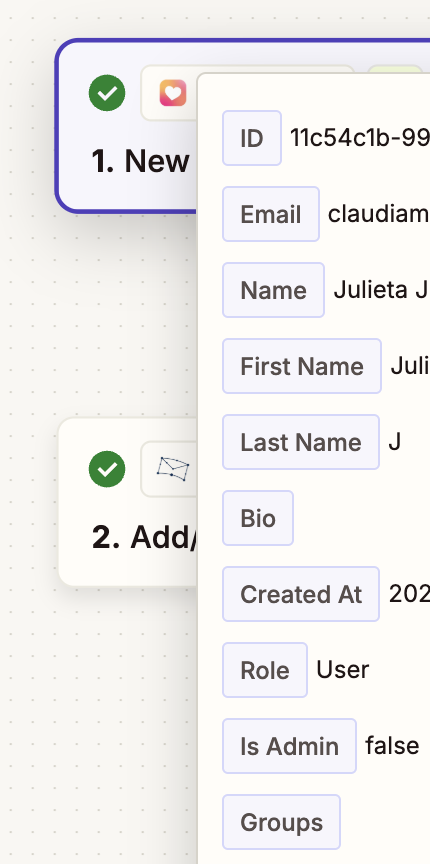Click the green checkmark on step 1

pos(107,93)
